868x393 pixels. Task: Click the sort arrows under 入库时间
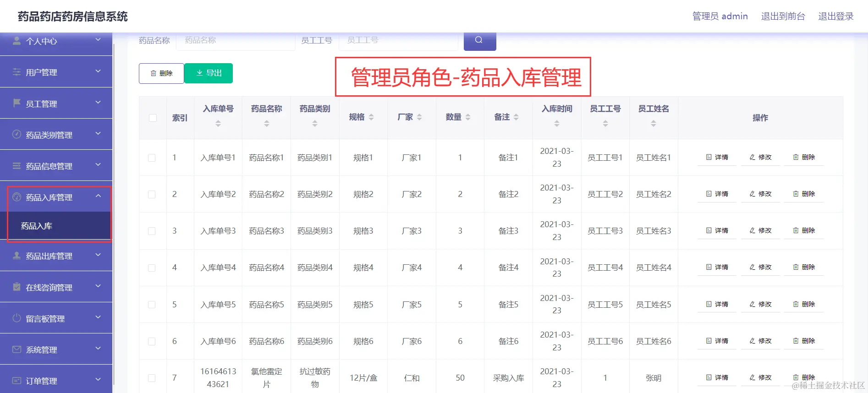(x=557, y=124)
